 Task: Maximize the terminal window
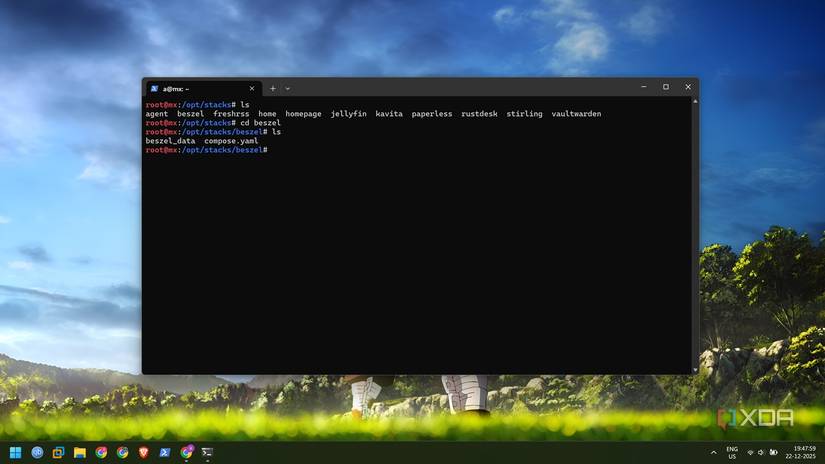666,87
